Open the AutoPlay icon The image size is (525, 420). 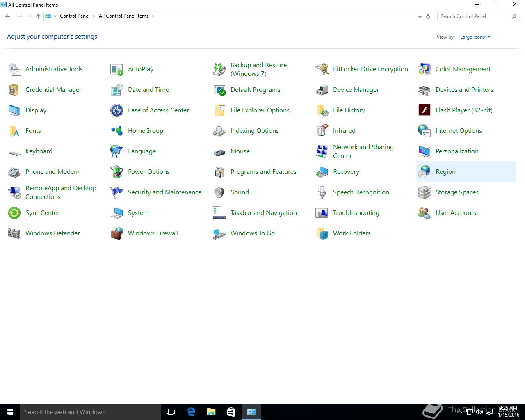click(117, 69)
